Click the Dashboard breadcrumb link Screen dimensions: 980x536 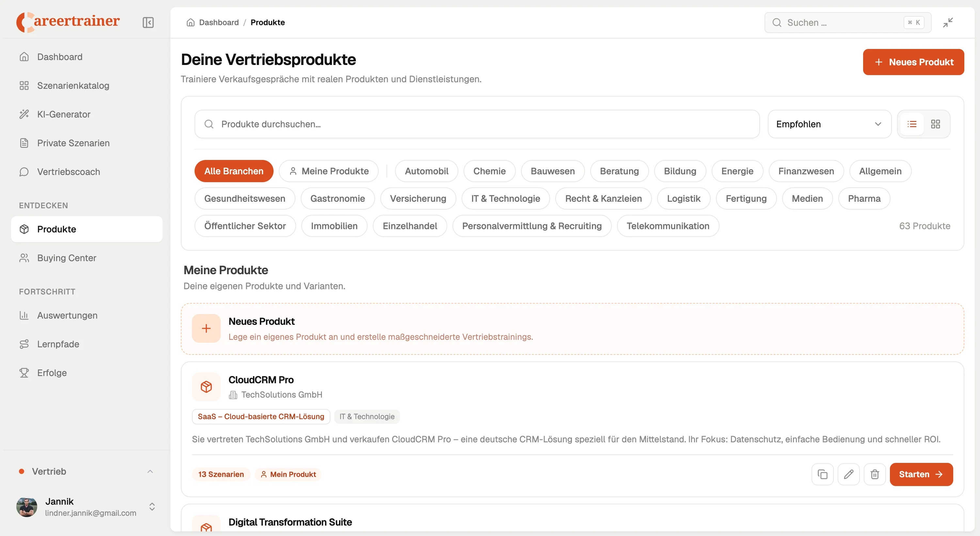pyautogui.click(x=219, y=23)
